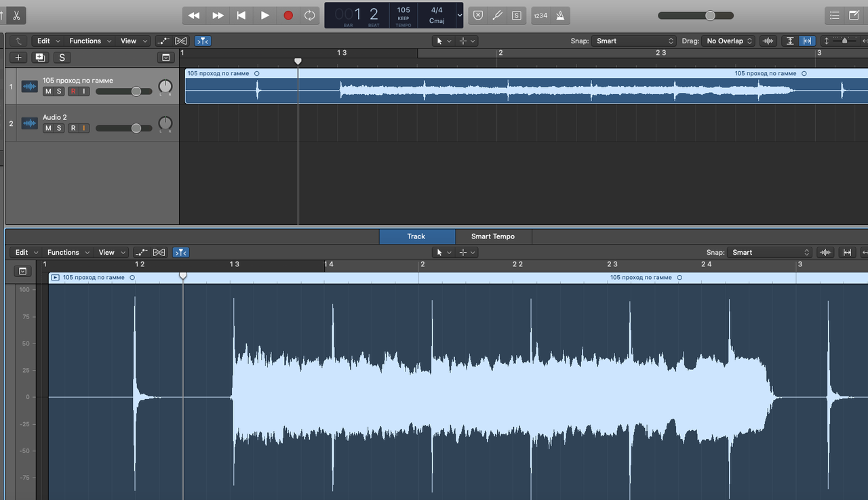Viewport: 868px width, 500px height.
Task: Go to the beginning of the project
Action: [241, 15]
